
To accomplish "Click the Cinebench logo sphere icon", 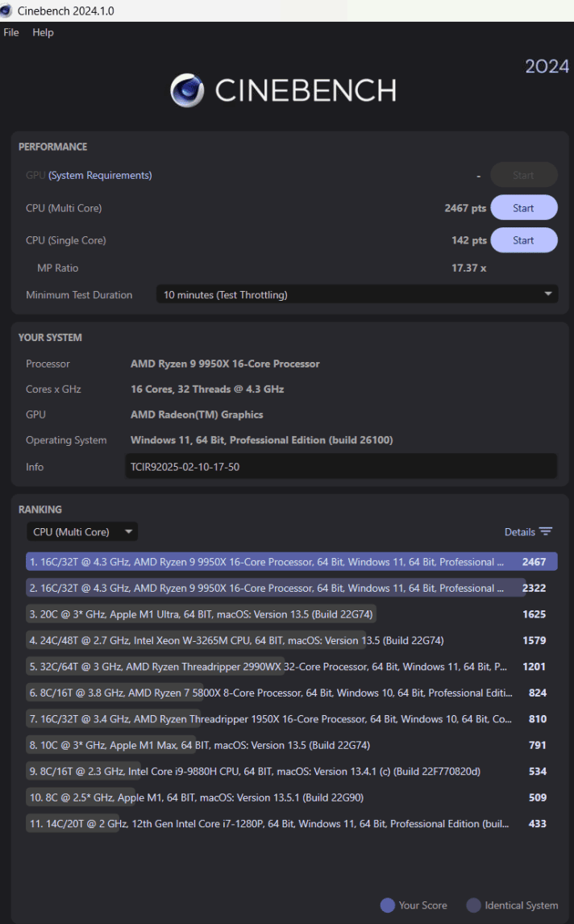I will click(x=187, y=90).
